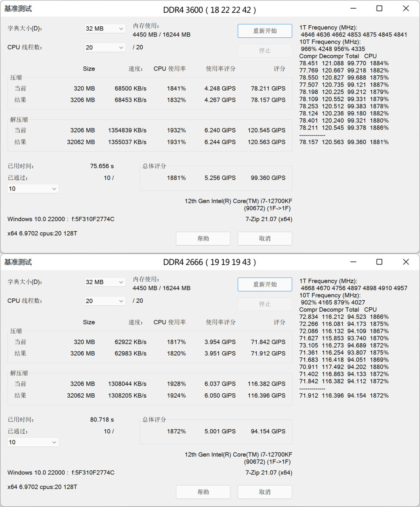This screenshot has width=420, height=507.
Task: Click the 6.050 GIPS decompression usage rating
Action: point(220,396)
